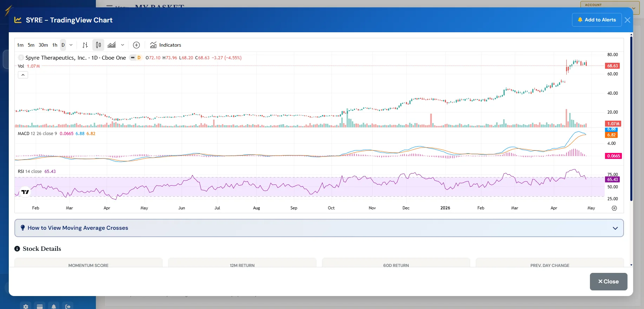Select the candlestick chart style icon
644x309 pixels.
pos(98,45)
